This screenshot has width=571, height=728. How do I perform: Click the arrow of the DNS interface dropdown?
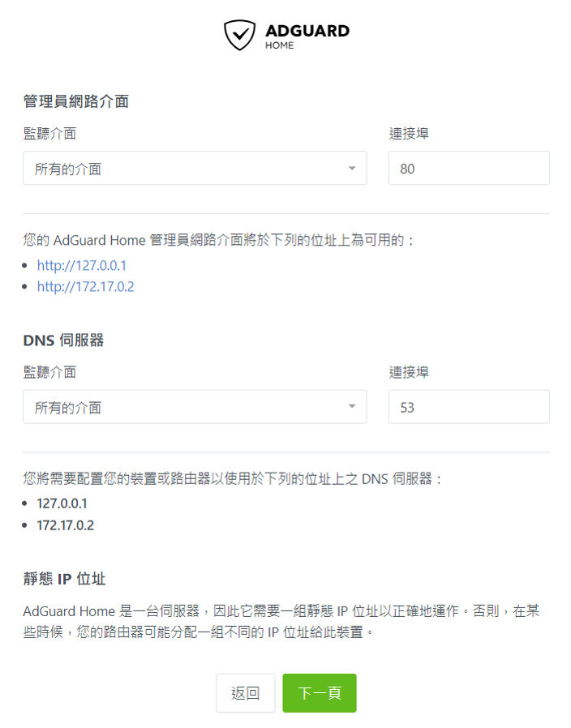(352, 407)
